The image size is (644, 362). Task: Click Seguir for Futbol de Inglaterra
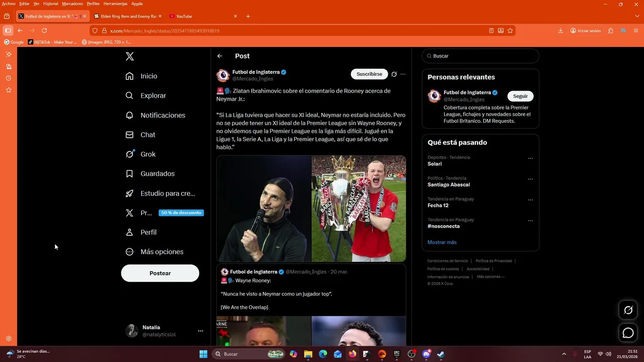[520, 96]
